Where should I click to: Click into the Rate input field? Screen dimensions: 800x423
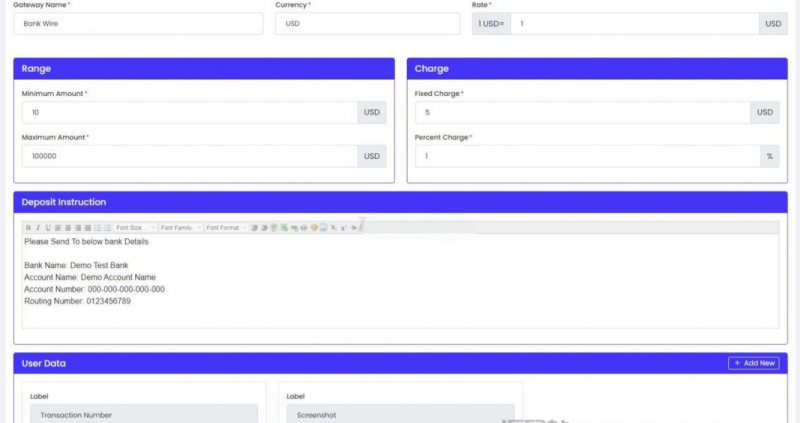[x=635, y=23]
